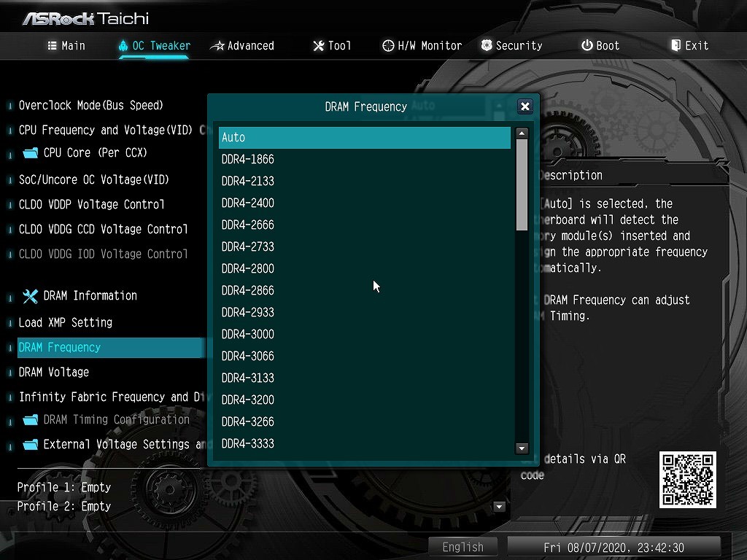Click the main page scroll-down arrow
Viewport: 747px width, 560px height.
(499, 507)
